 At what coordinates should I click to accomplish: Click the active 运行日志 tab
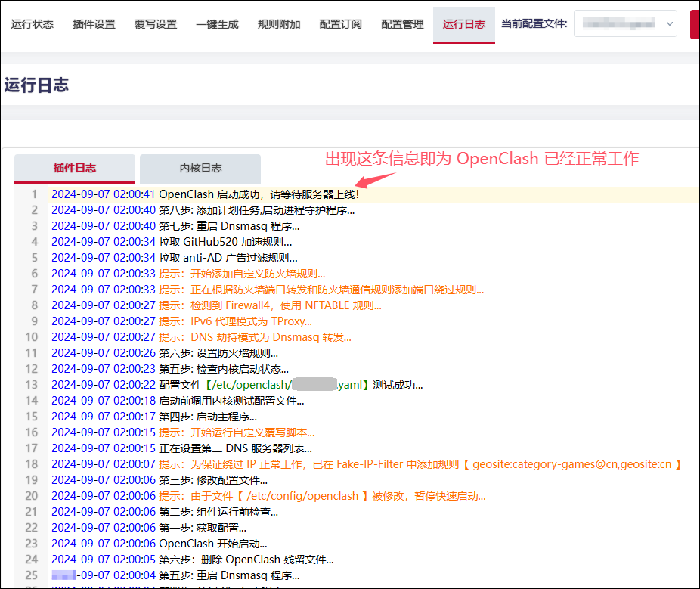463,24
